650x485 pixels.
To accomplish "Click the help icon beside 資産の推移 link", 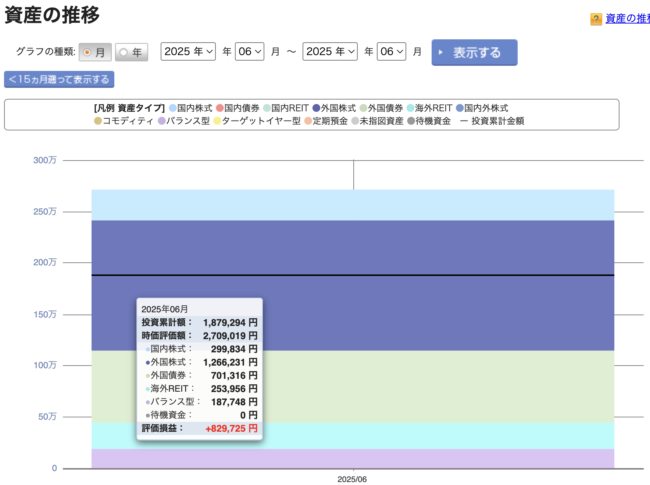I will 596,19.
